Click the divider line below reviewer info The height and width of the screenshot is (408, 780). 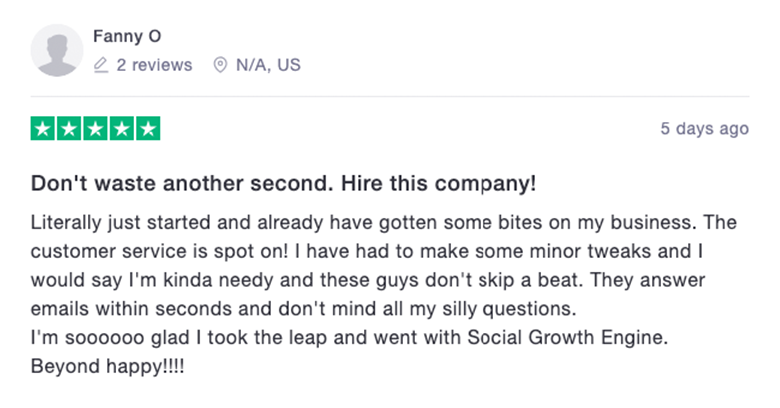click(x=390, y=97)
